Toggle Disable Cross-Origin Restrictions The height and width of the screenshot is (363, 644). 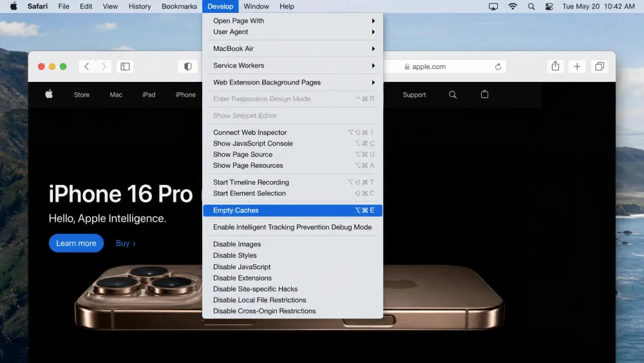coord(293,311)
